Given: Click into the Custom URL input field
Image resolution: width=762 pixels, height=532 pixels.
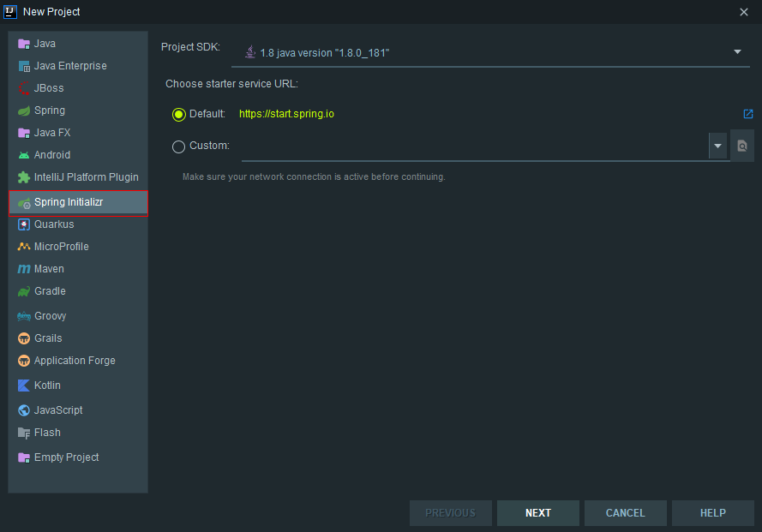Looking at the screenshot, I should tap(475, 146).
